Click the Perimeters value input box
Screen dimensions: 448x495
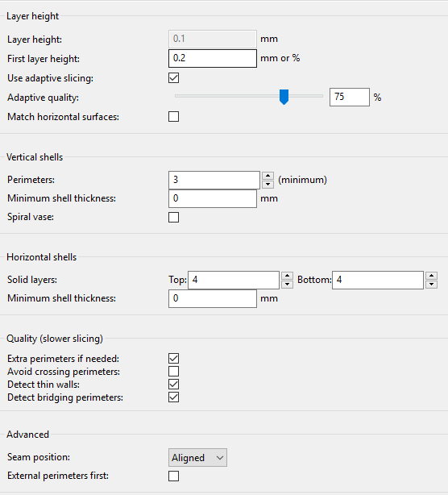[x=214, y=180]
